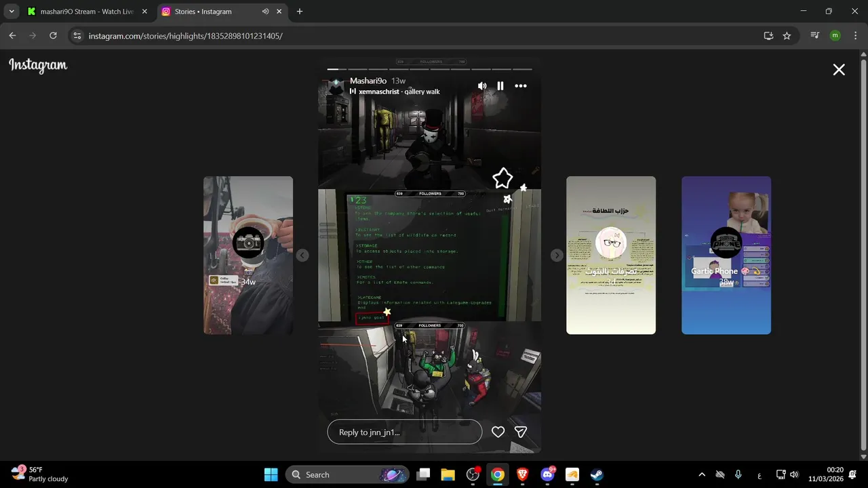Mute audio via Instagram tab speaker icon

click(265, 12)
